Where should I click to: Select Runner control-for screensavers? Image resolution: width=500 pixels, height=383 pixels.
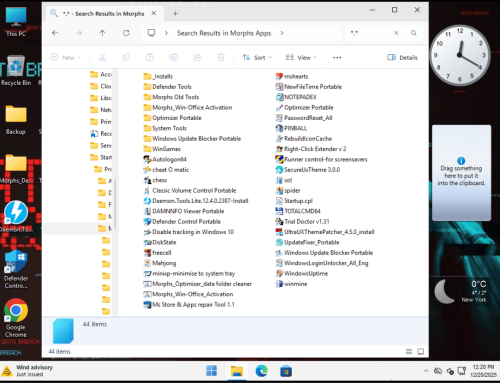pyautogui.click(x=321, y=159)
